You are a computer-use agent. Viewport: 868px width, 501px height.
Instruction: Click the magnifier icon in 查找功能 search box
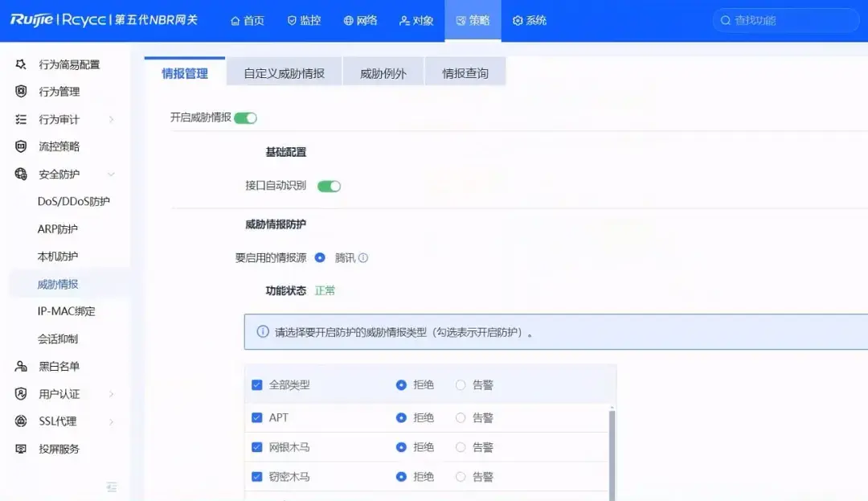point(726,19)
